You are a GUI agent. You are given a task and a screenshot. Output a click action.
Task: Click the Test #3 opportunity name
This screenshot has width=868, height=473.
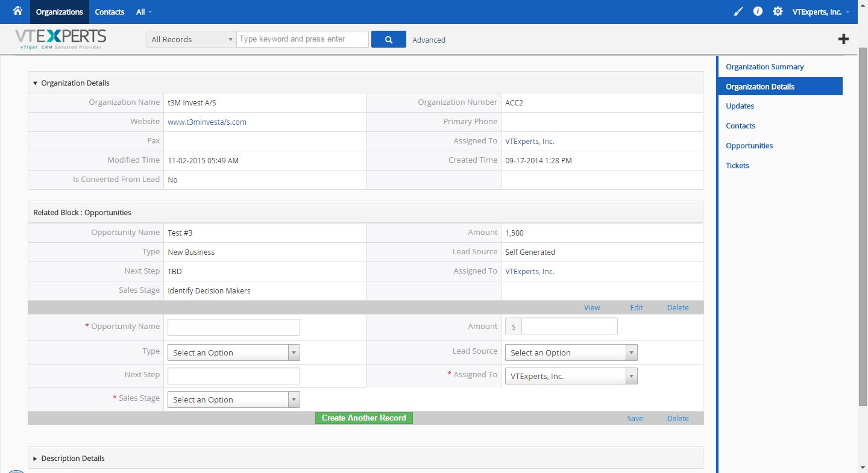[180, 233]
